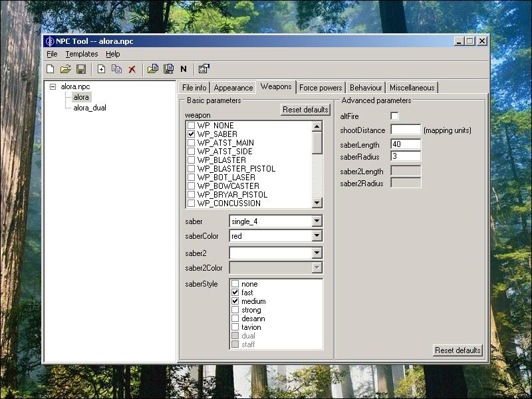
Task: Expand the saberColor dropdown set to red
Action: pos(317,236)
